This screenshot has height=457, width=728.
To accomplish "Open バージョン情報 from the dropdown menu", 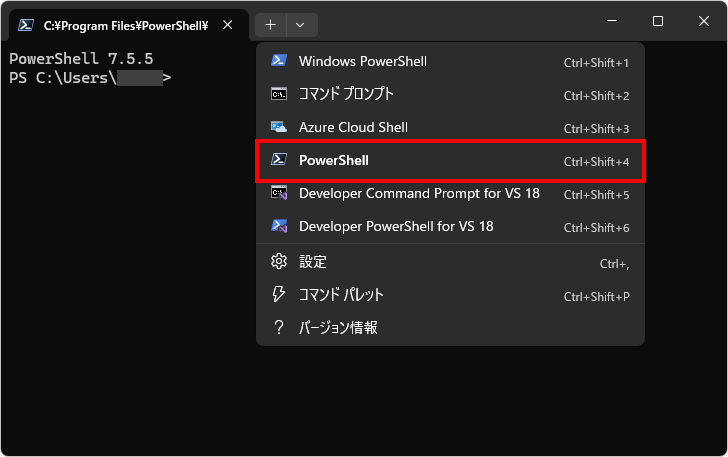I will 338,328.
